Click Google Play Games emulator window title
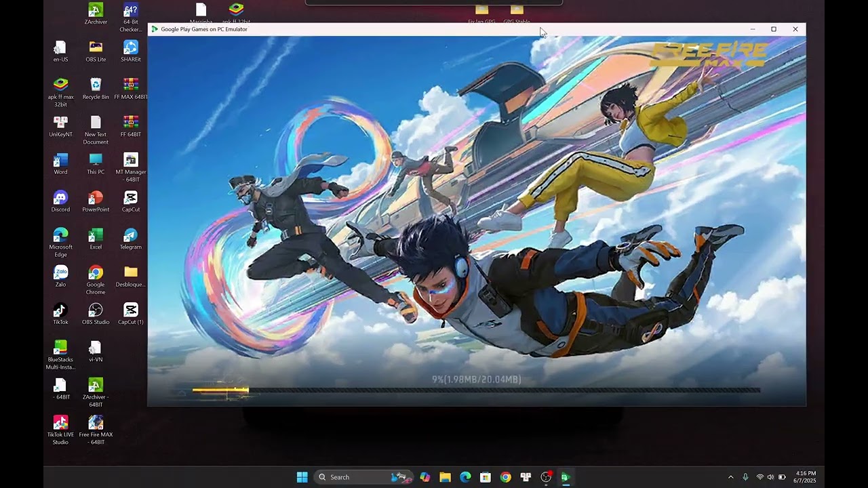The width and height of the screenshot is (868, 488). pyautogui.click(x=204, y=29)
